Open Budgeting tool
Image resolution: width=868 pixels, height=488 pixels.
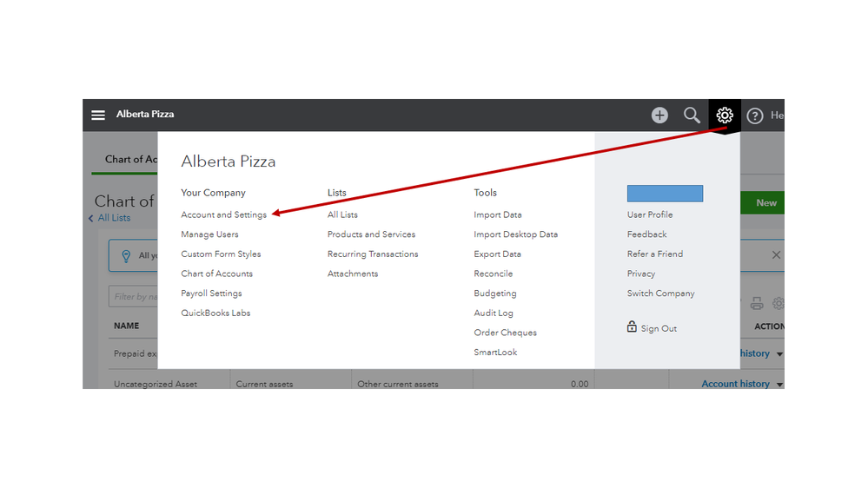[x=495, y=293]
